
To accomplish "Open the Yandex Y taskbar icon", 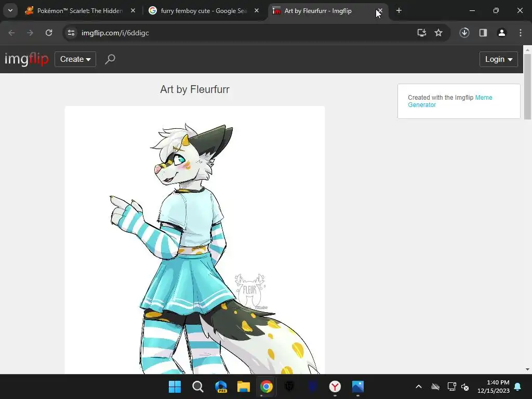I will (335, 387).
